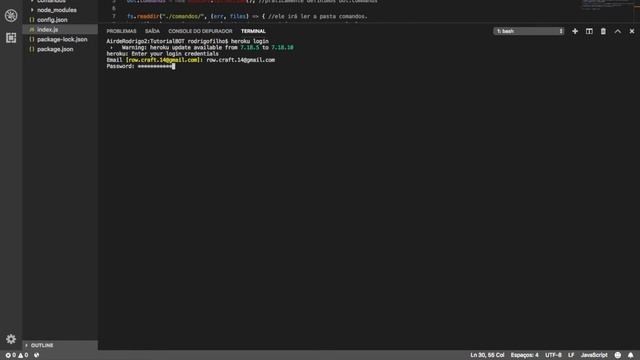This screenshot has height=360, width=640.
Task: Select the TERMINAL tab
Action: click(253, 31)
